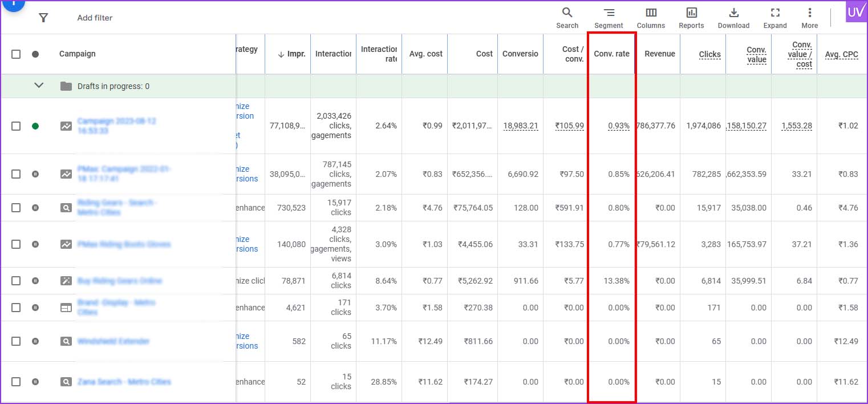Sort by the Conv. rate column header
The height and width of the screenshot is (404, 868).
coord(611,54)
